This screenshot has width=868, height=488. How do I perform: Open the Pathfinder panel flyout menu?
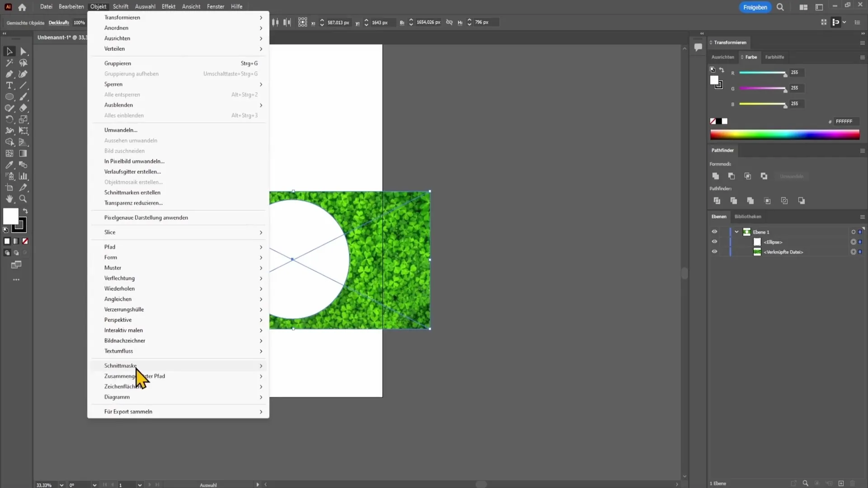click(x=862, y=150)
